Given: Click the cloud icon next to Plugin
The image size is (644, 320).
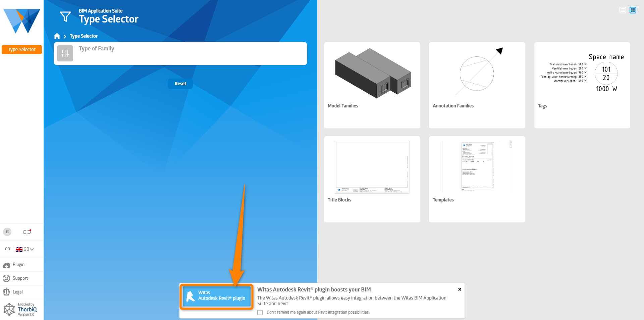Looking at the screenshot, I should coord(6,265).
